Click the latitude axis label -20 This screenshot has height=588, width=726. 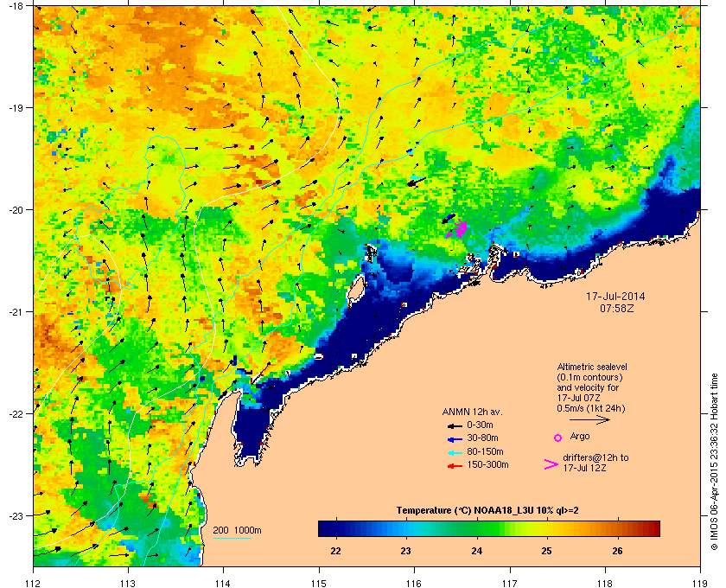(x=16, y=210)
